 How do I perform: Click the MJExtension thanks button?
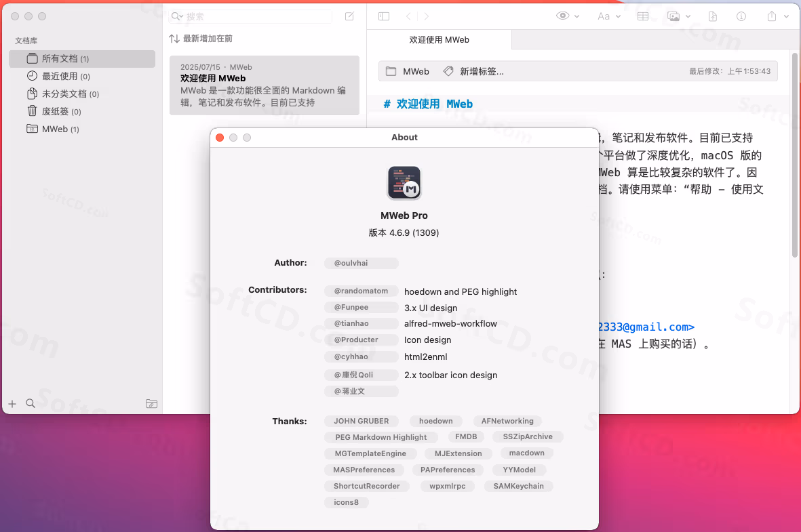pyautogui.click(x=458, y=454)
